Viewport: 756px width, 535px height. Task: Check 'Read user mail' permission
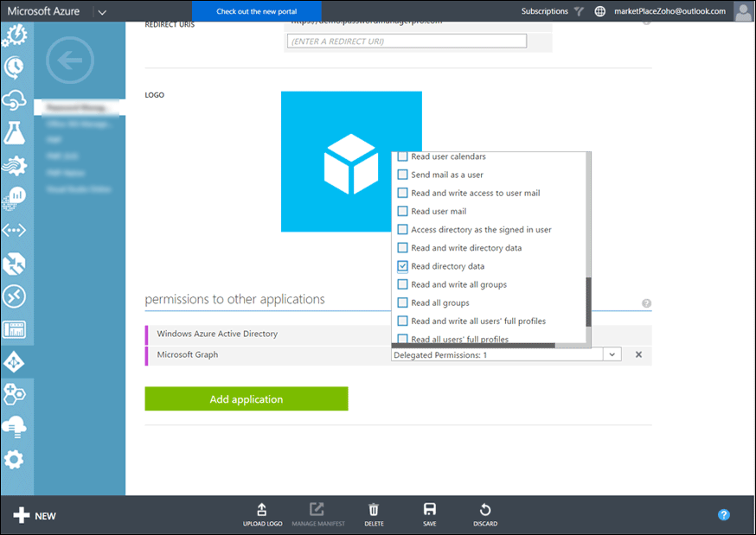(x=402, y=212)
